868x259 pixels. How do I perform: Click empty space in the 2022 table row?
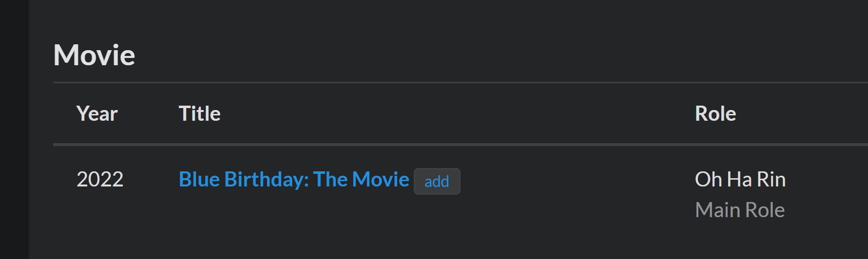[575, 195]
